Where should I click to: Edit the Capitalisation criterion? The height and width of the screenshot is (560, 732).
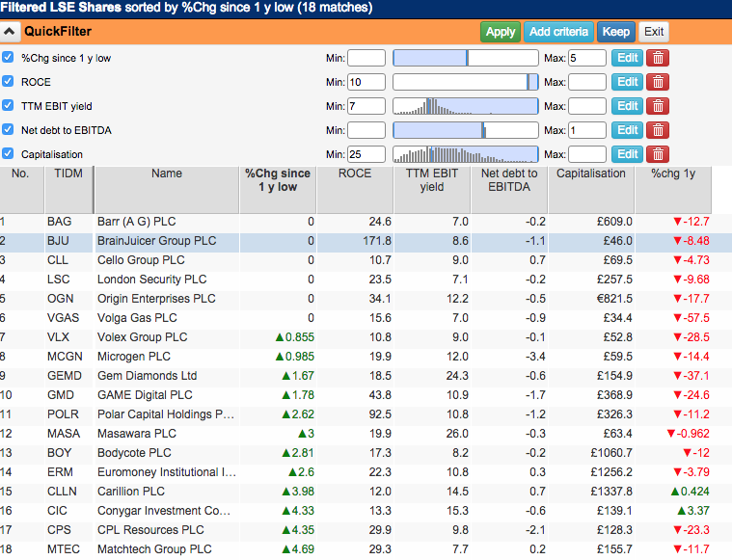coord(627,154)
